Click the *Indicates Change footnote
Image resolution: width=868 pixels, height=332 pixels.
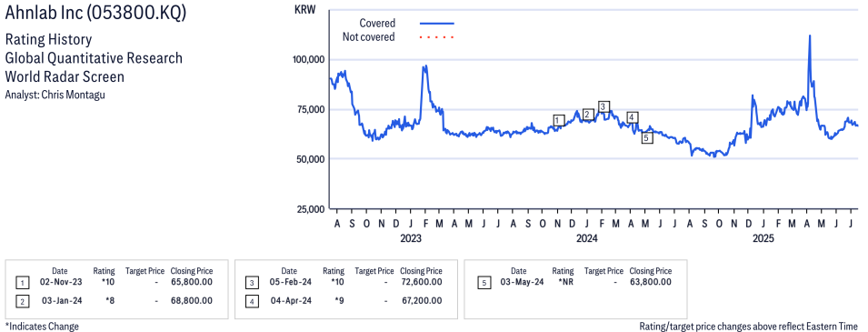[x=42, y=326]
